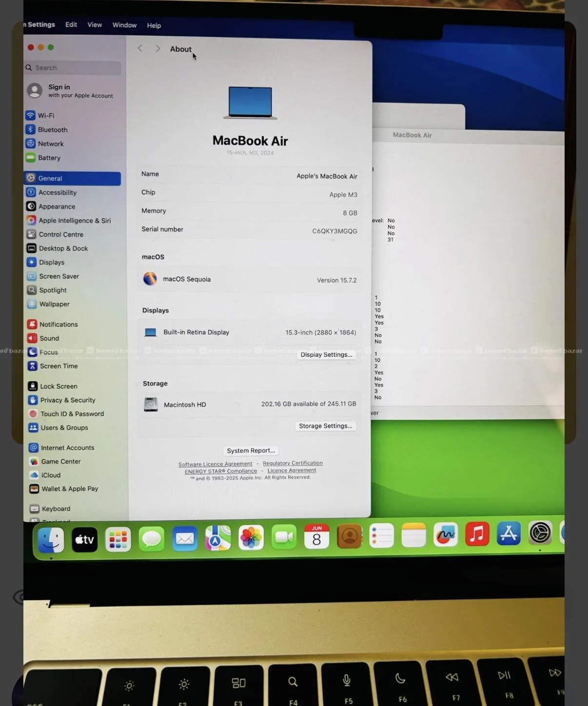Image resolution: width=588 pixels, height=706 pixels.
Task: Select Accessibility in the sidebar
Action: click(x=51, y=193)
